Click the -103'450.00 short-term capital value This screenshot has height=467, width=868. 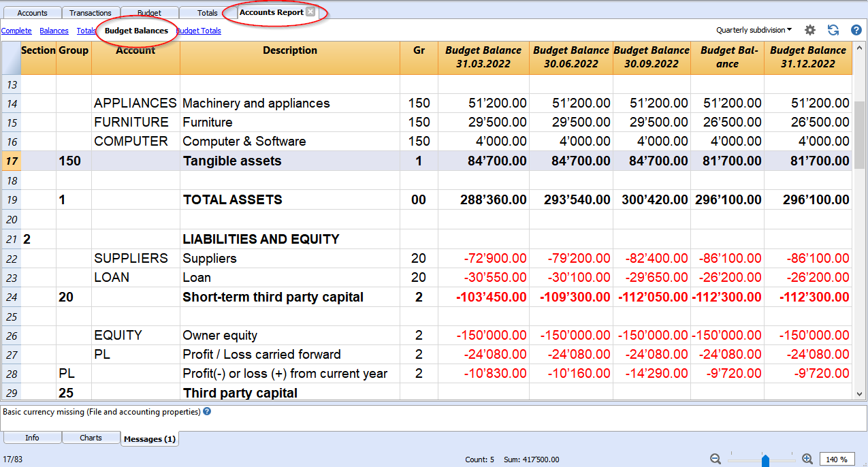(483, 297)
